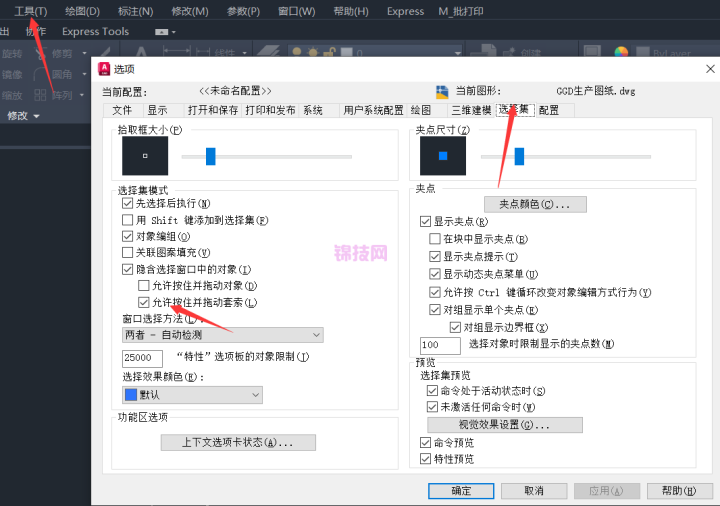Uncheck 允许按住并拖动套索(L) checkbox
The height and width of the screenshot is (506, 720).
144,302
